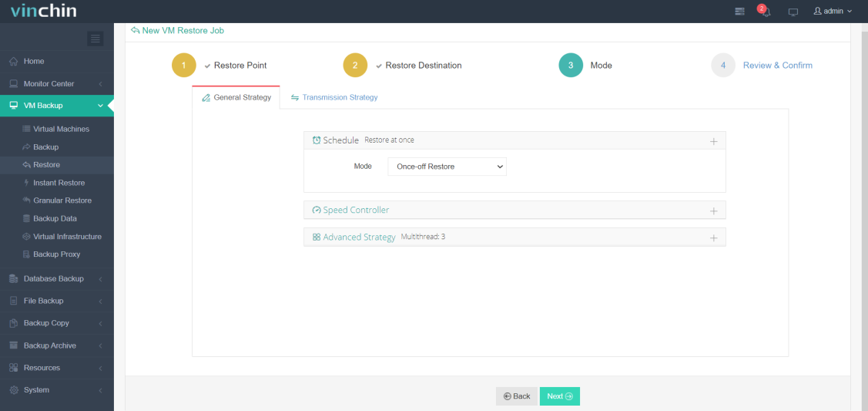Expand Database Backup menu in sidebar
868x411 pixels.
pos(53,278)
